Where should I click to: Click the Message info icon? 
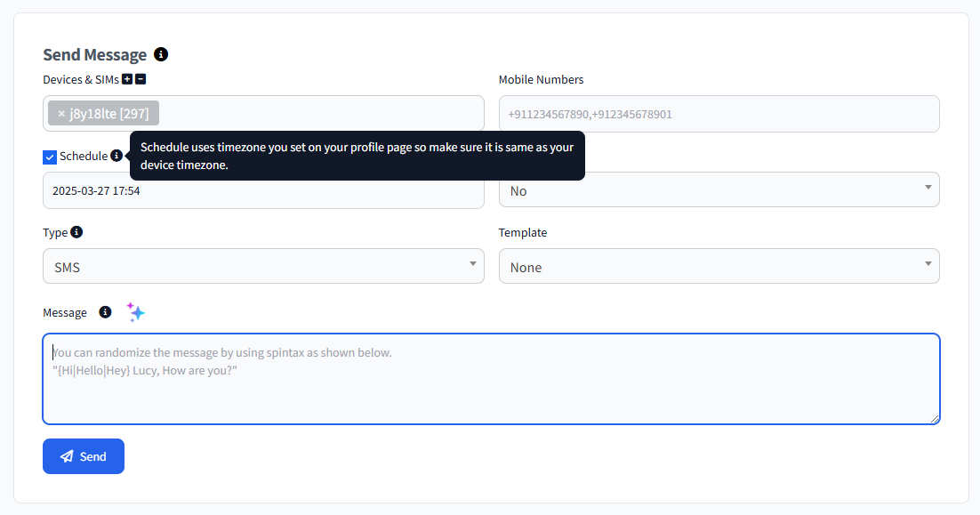(x=105, y=311)
